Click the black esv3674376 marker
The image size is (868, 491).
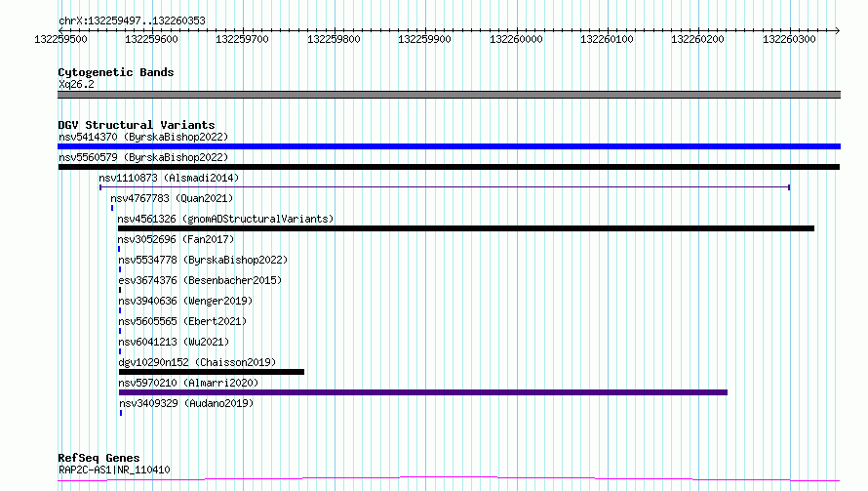point(120,290)
